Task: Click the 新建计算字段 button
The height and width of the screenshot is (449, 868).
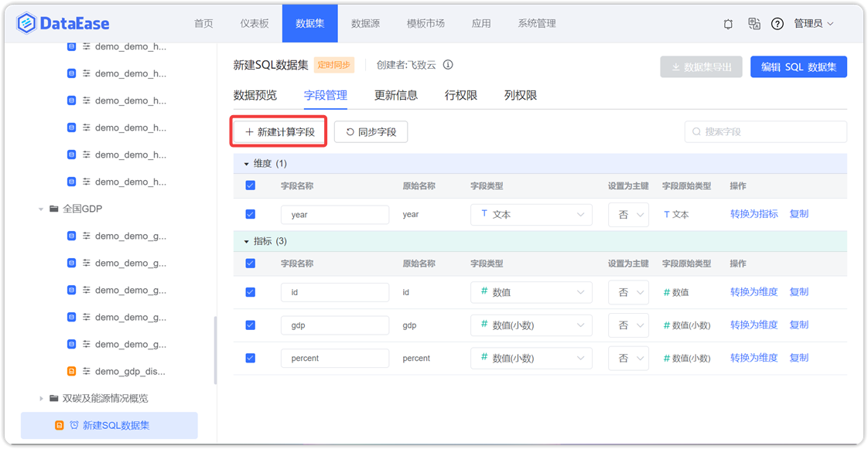Action: coord(279,132)
